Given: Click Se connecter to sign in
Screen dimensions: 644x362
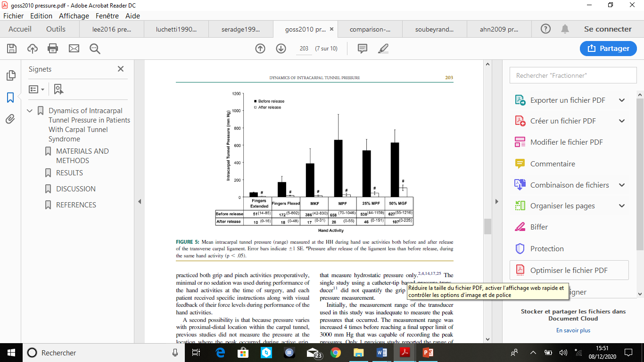Looking at the screenshot, I should click(608, 29).
